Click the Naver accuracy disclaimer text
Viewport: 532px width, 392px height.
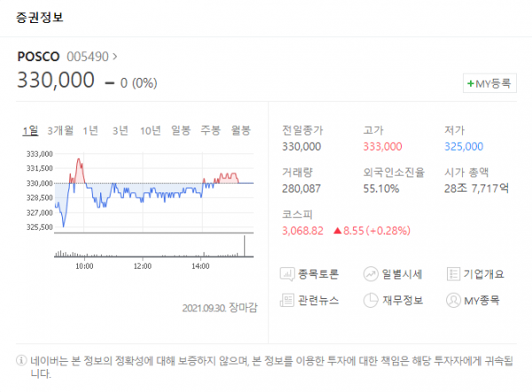pyautogui.click(x=272, y=367)
